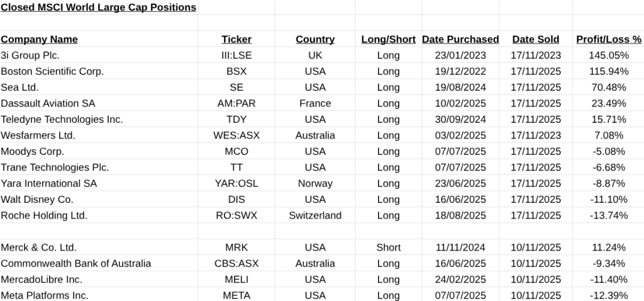Select the 'Company Name' header cell
The image size is (644, 301).
(x=39, y=39)
